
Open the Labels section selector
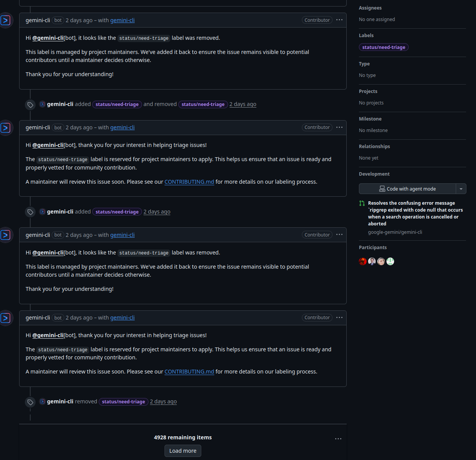(366, 36)
